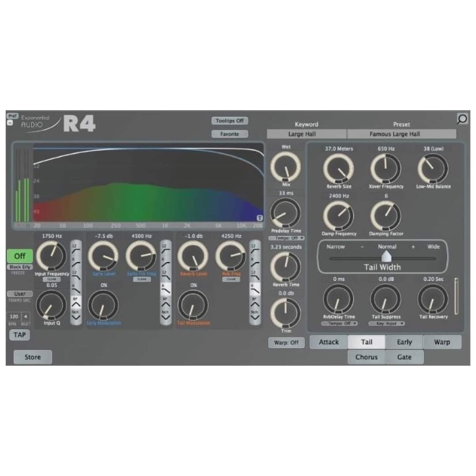Open Tempo: Off dropdown under Predelay Time
Screen dimensions: 476x476
tap(286, 238)
